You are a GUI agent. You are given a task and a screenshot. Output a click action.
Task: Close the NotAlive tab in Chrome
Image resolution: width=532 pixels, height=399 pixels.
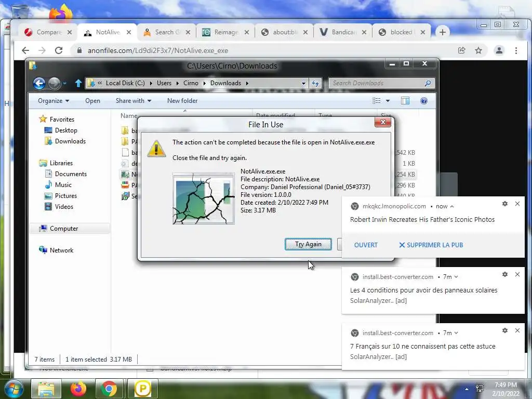129,32
